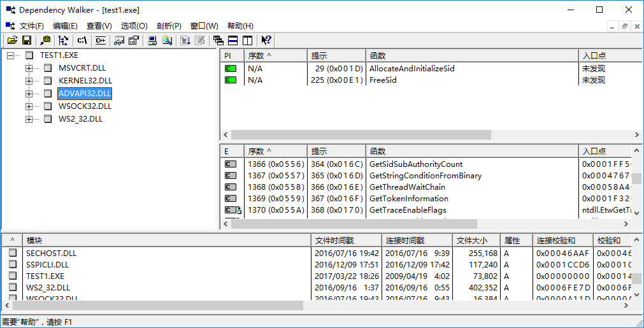Image resolution: width=644 pixels, height=328 pixels.
Task: Select the TEST1.EXE row in the module list
Action: coord(316,276)
